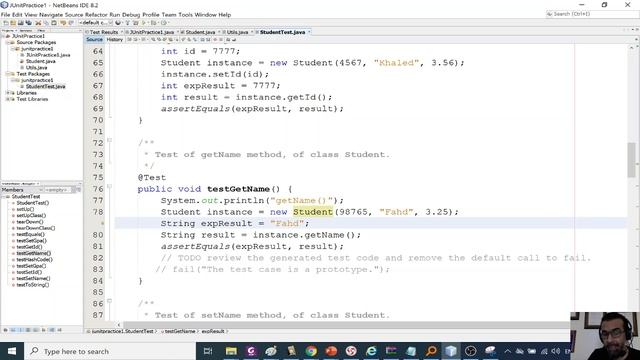Open the purple G taskbar app
This screenshot has height=360, width=640.
point(251,351)
